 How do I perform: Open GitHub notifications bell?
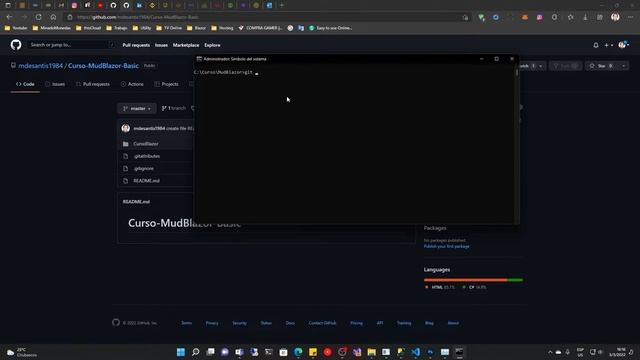[596, 45]
